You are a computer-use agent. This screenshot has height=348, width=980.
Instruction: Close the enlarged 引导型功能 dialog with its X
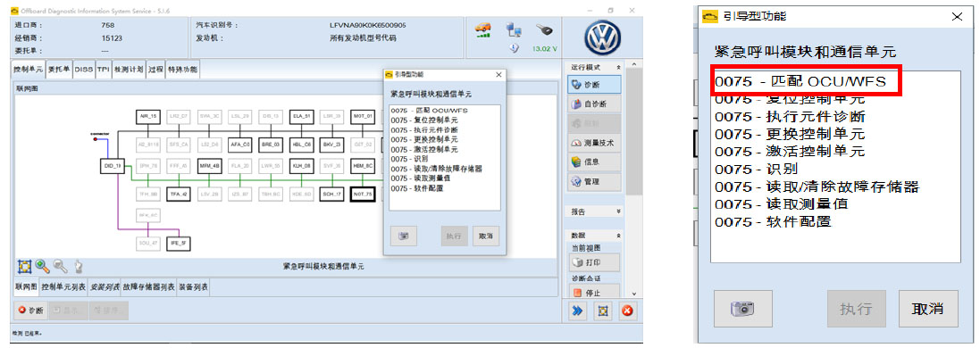coord(957,16)
